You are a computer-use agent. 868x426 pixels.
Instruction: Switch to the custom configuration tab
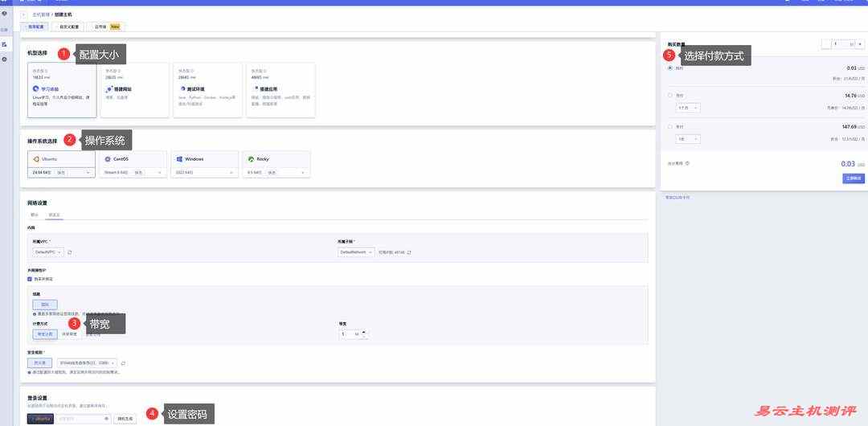(x=68, y=27)
